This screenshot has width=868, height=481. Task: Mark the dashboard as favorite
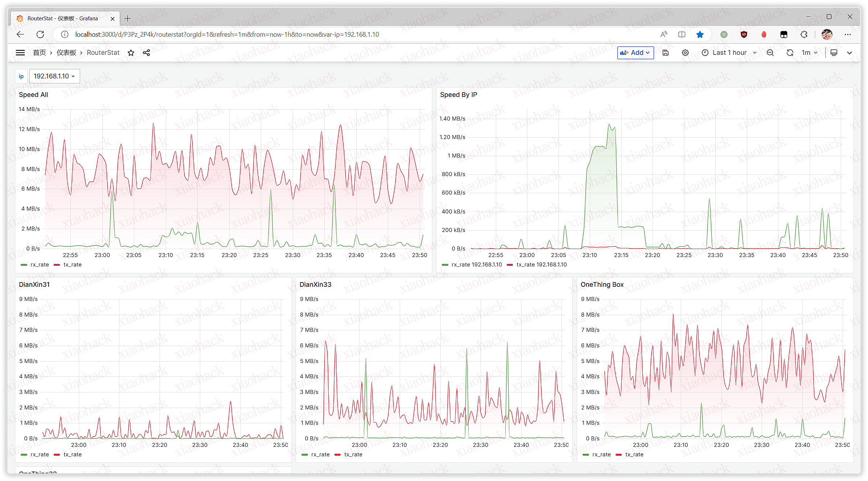(131, 53)
